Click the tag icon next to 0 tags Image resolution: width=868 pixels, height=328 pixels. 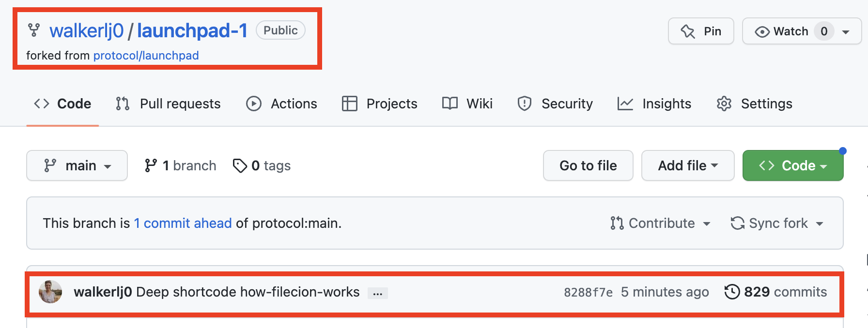tap(240, 166)
